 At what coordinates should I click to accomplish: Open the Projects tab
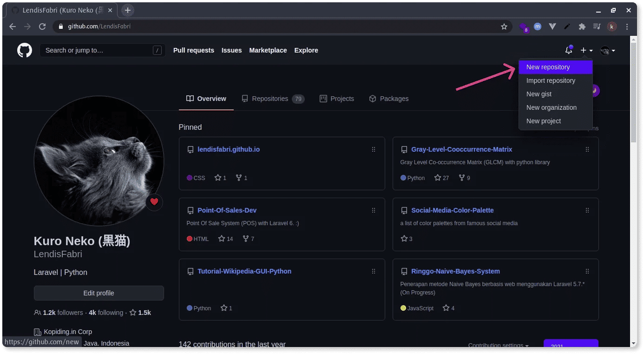point(337,99)
